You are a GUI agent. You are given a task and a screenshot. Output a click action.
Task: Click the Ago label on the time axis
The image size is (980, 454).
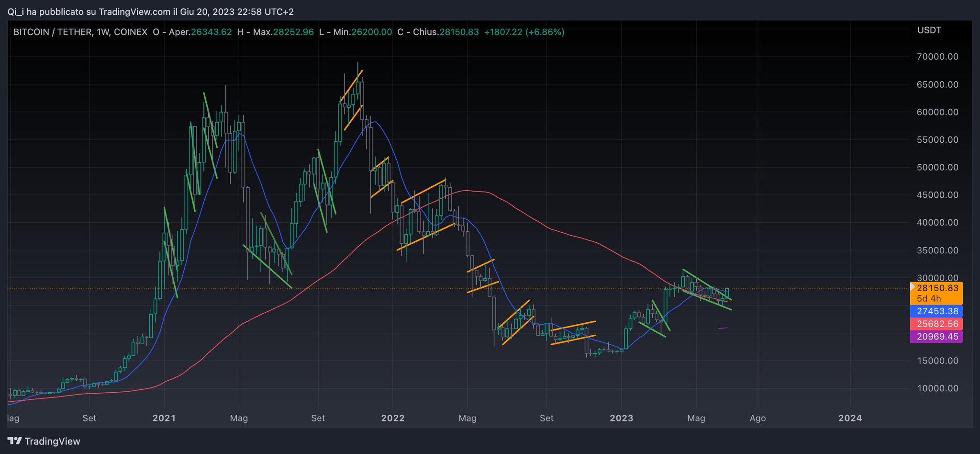757,418
